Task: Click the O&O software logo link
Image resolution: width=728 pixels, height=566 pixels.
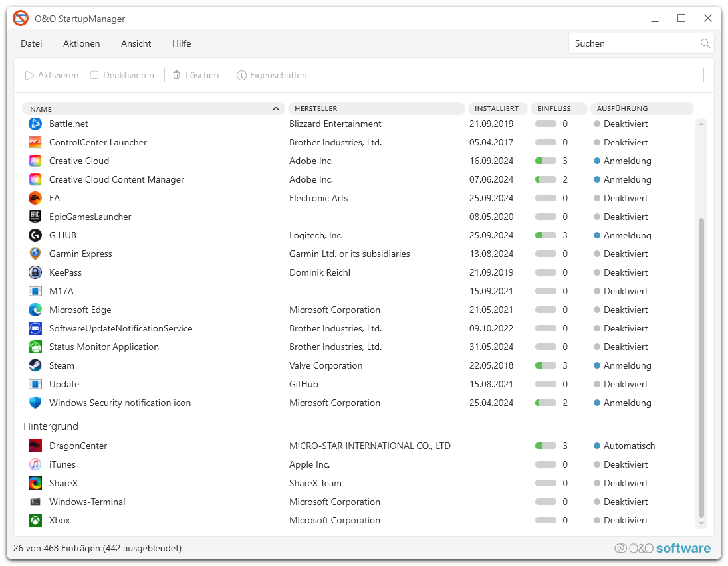Action: tap(663, 548)
